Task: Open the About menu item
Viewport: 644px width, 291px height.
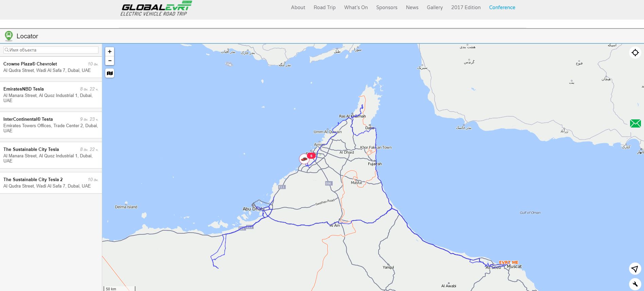Action: [298, 7]
